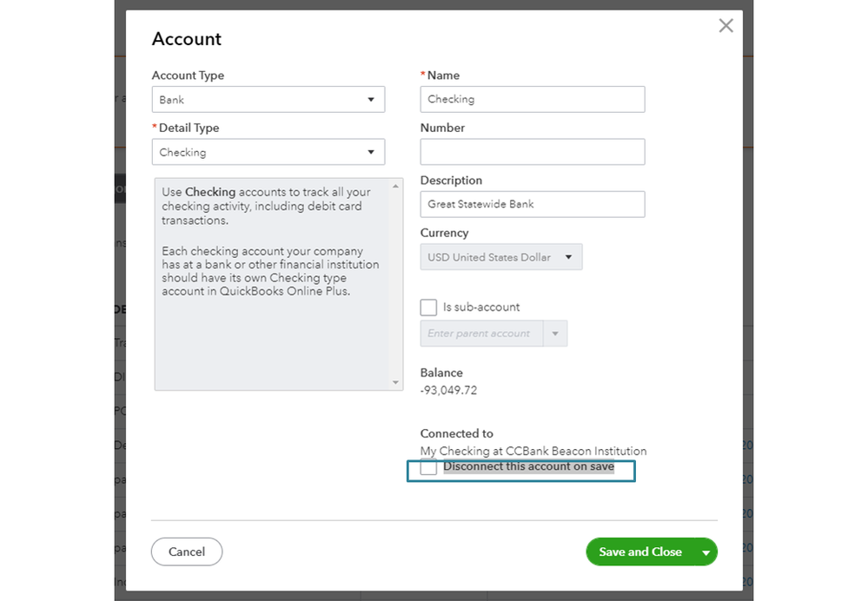The width and height of the screenshot is (868, 601).
Task: Click the My Checking at CCBank connection text
Action: click(x=533, y=451)
